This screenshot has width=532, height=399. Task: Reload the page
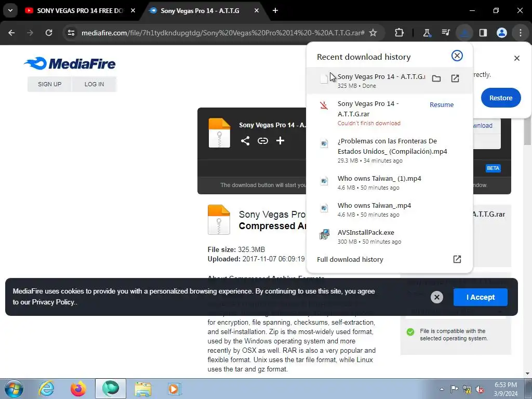point(49,33)
